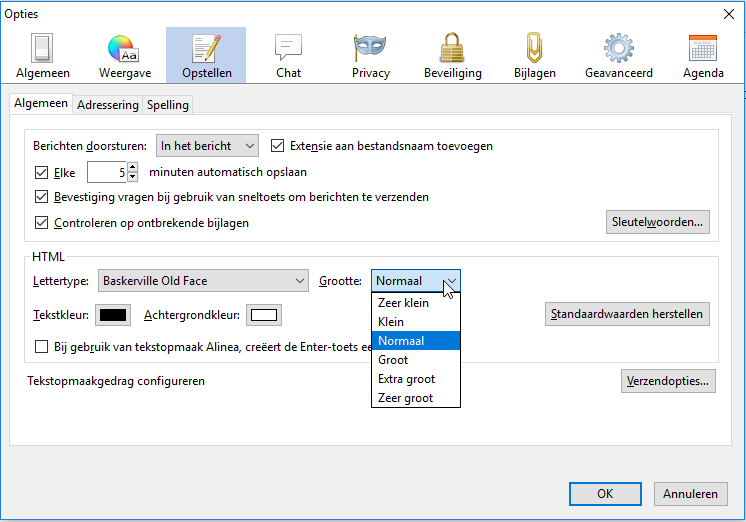Image resolution: width=746 pixels, height=522 pixels.
Task: Choose Extra groot from size list
Action: coord(406,379)
